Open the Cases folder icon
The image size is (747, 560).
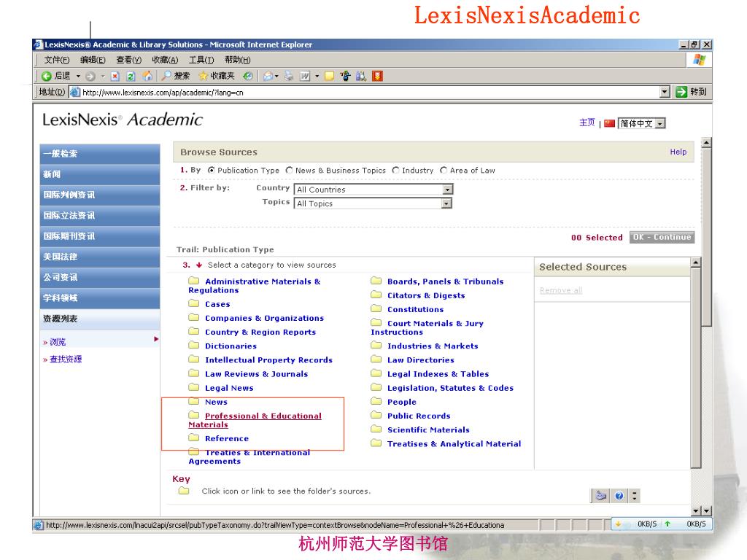(x=193, y=303)
